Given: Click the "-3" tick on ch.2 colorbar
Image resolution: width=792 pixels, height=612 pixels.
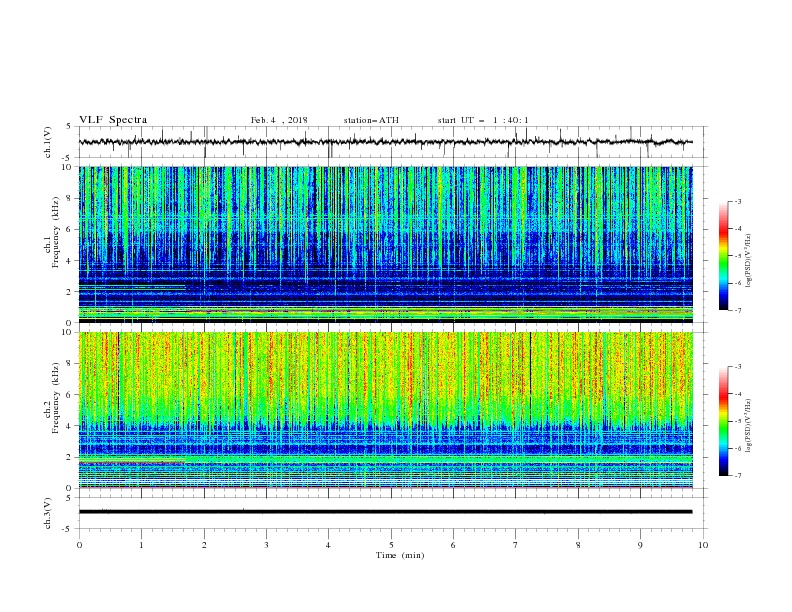Looking at the screenshot, I should (x=738, y=367).
